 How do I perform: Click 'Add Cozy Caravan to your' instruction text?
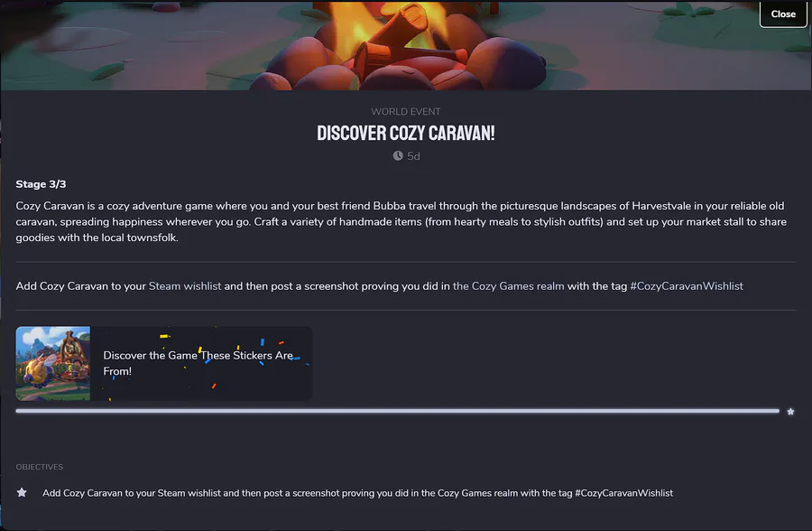pos(81,285)
